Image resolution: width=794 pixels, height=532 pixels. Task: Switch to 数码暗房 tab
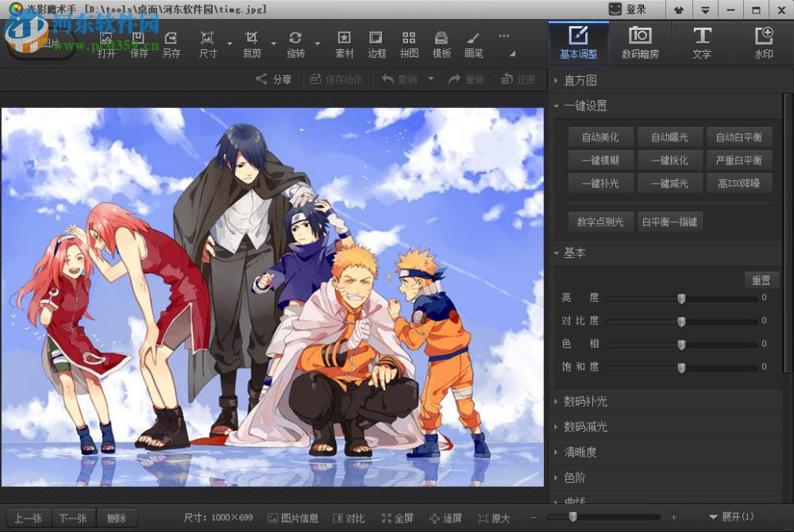click(640, 43)
